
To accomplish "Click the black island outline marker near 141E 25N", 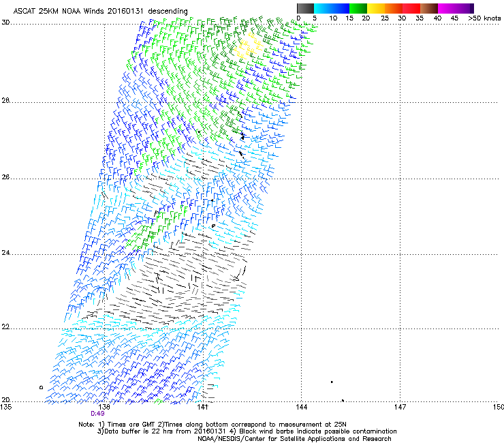I will pos(213,226).
